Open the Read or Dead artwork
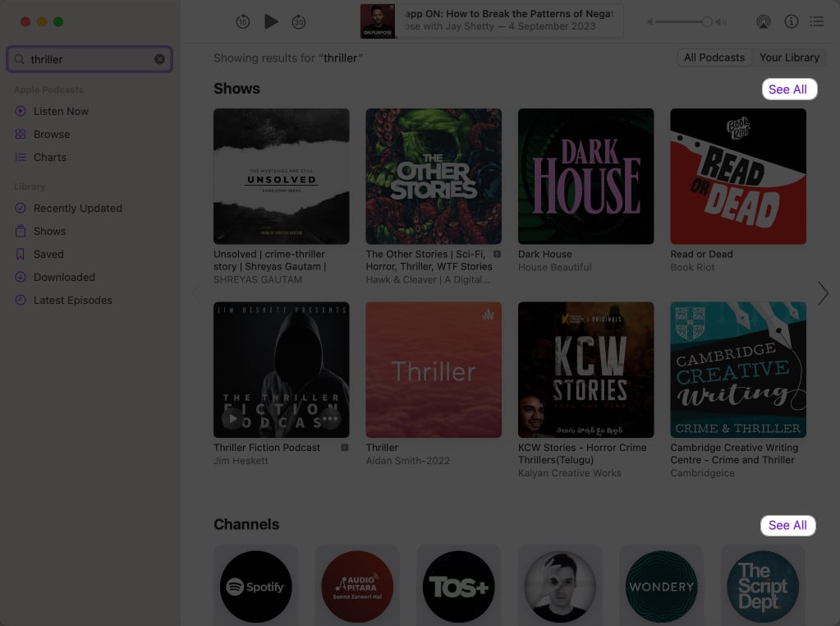 (x=737, y=177)
